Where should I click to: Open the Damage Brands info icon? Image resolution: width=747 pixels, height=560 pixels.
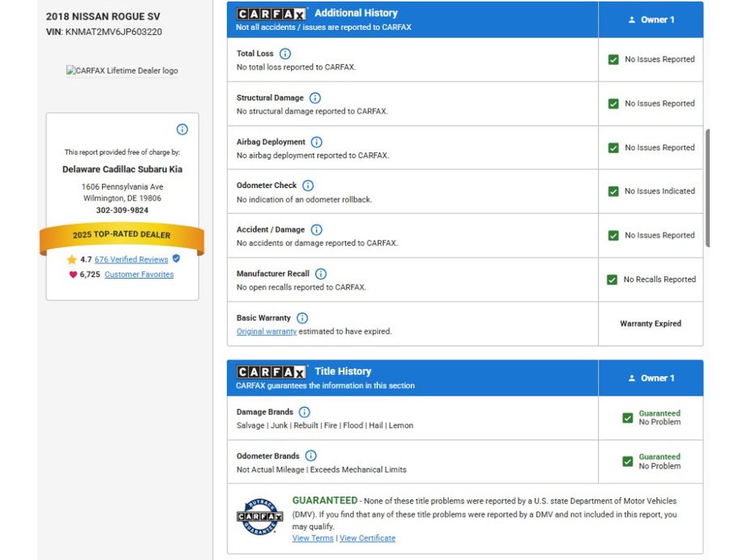coord(305,412)
